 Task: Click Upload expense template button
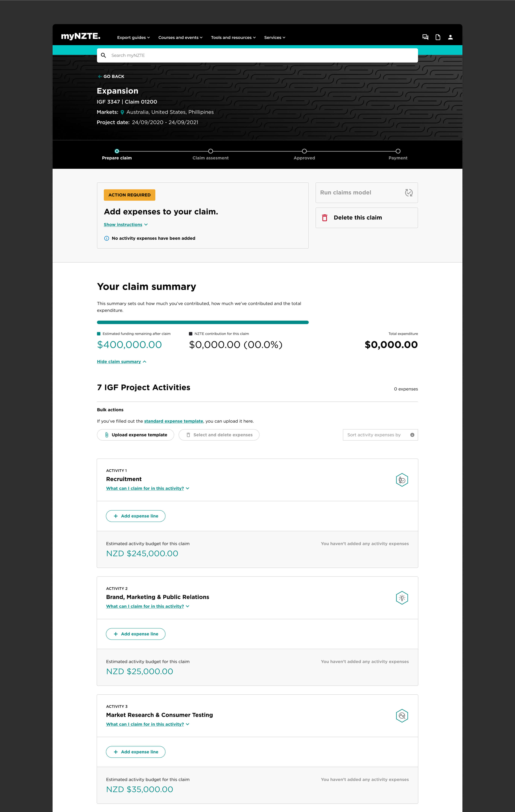click(135, 435)
